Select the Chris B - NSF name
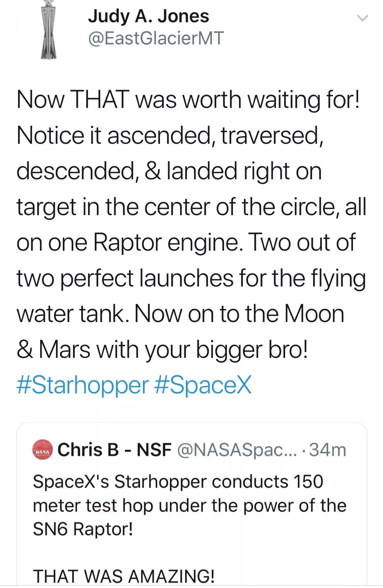383x588 pixels. (x=114, y=450)
